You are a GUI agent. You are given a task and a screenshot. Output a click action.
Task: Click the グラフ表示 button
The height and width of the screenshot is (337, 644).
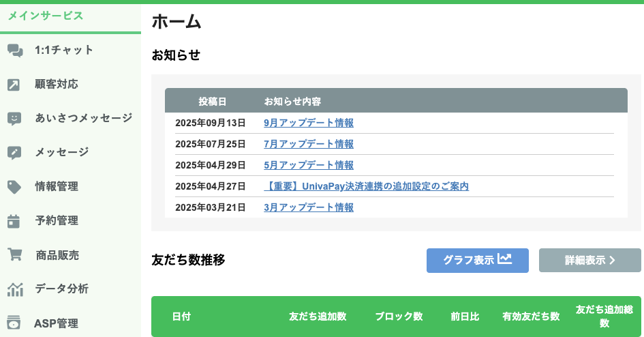[477, 261]
